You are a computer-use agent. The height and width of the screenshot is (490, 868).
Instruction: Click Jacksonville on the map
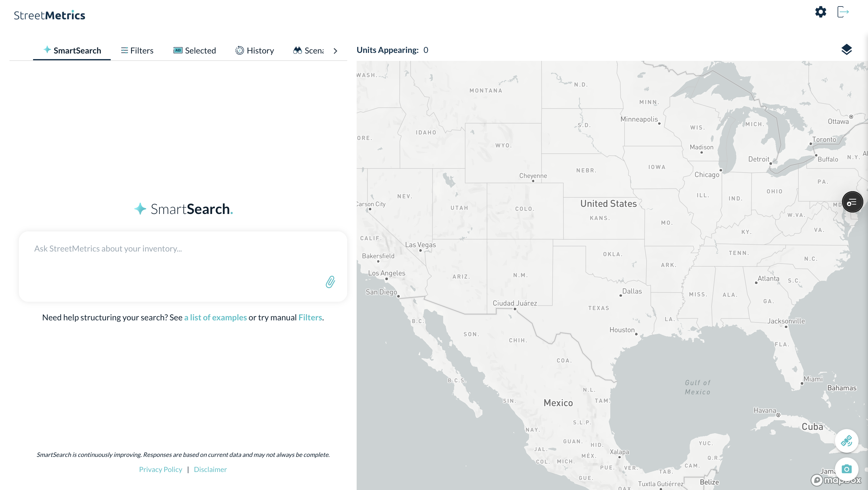(786, 321)
